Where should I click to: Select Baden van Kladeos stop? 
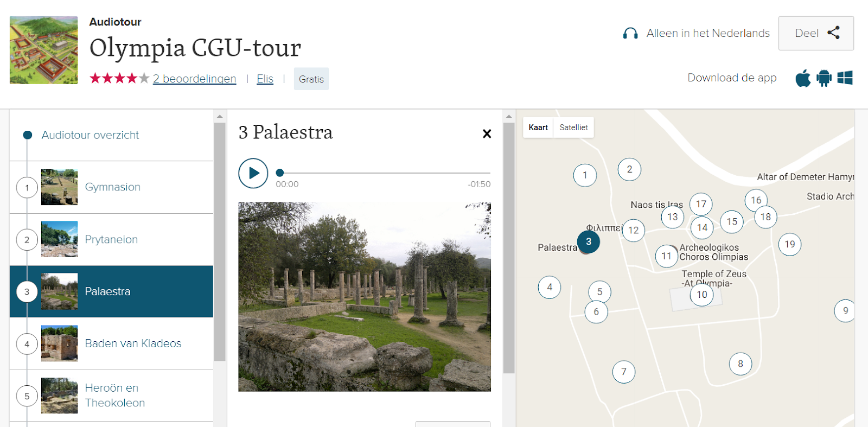(111, 343)
